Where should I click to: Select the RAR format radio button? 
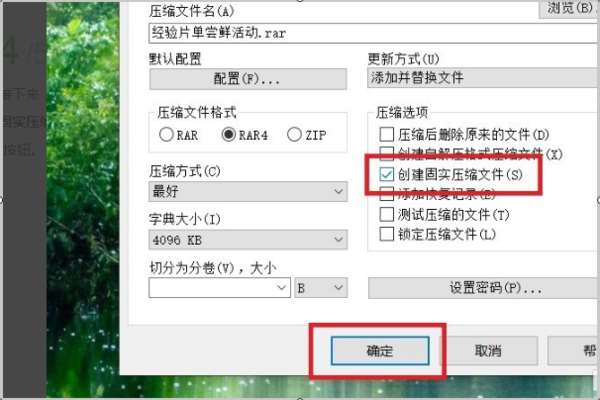(x=166, y=135)
